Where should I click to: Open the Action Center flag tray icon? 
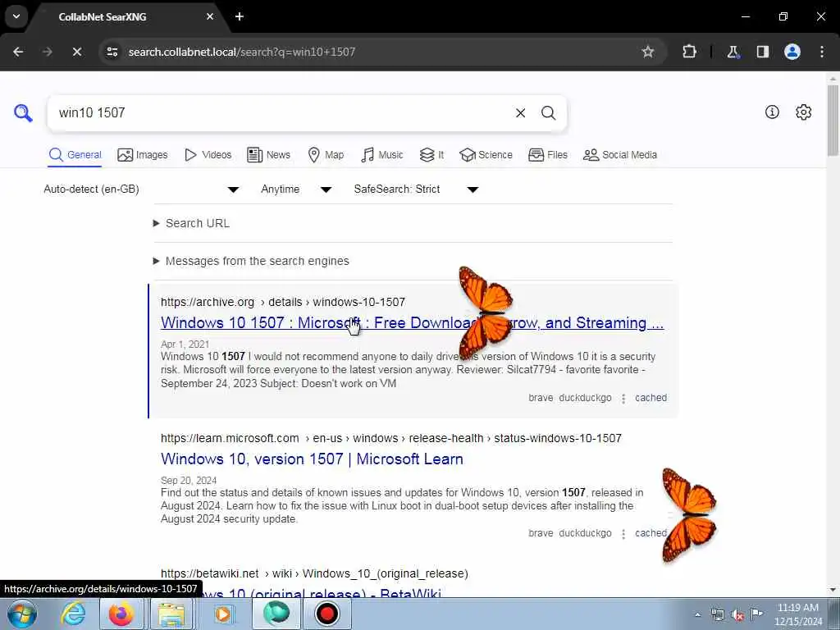click(x=757, y=614)
